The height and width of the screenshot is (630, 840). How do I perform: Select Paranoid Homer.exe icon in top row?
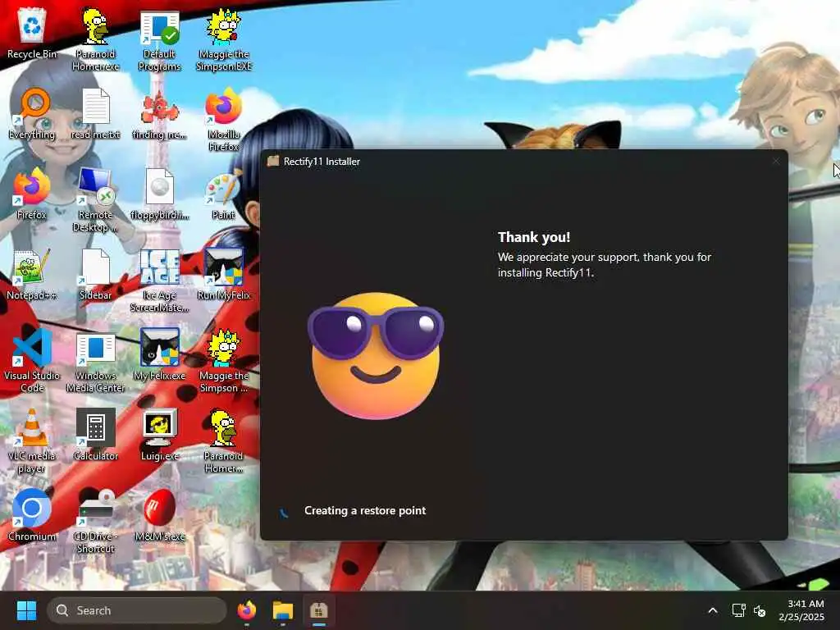pos(95,39)
